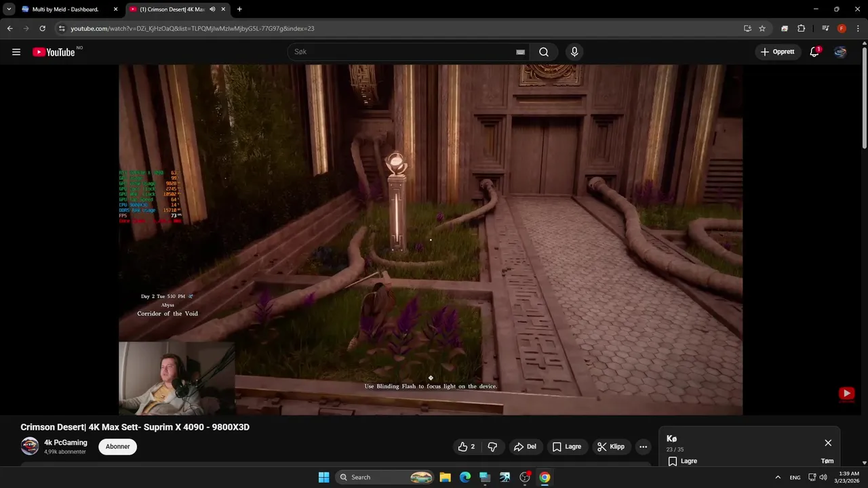This screenshot has height=488, width=868.
Task: Open YouTube notifications bell
Action: tap(814, 52)
